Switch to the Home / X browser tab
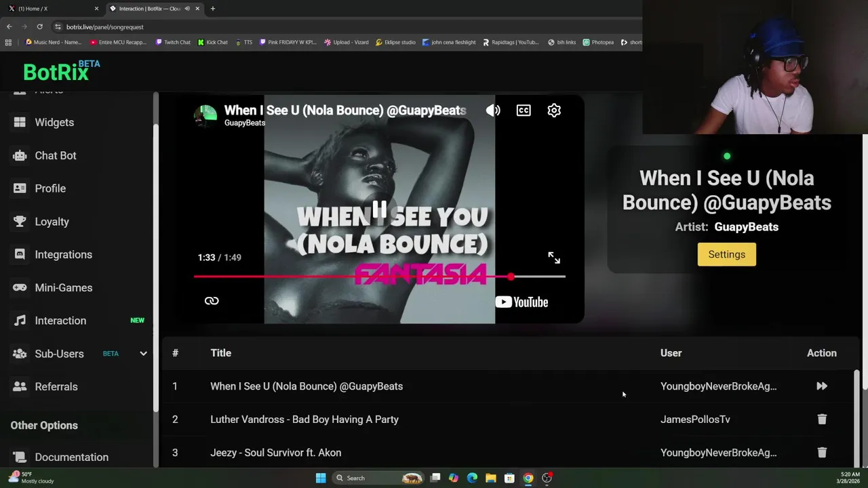The height and width of the screenshot is (488, 868). [x=54, y=9]
